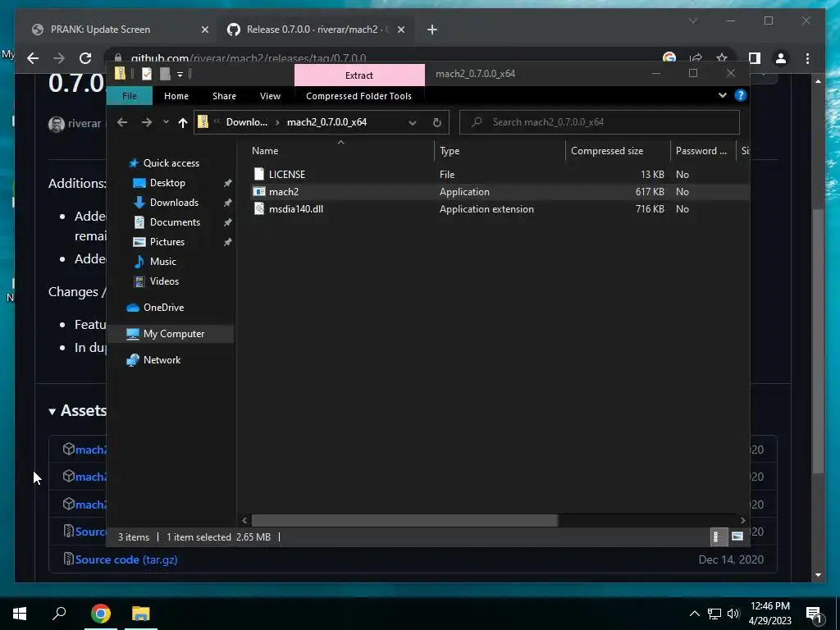Unpin Pictures using its pin icon
Screen dimensions: 840x630
click(x=228, y=242)
